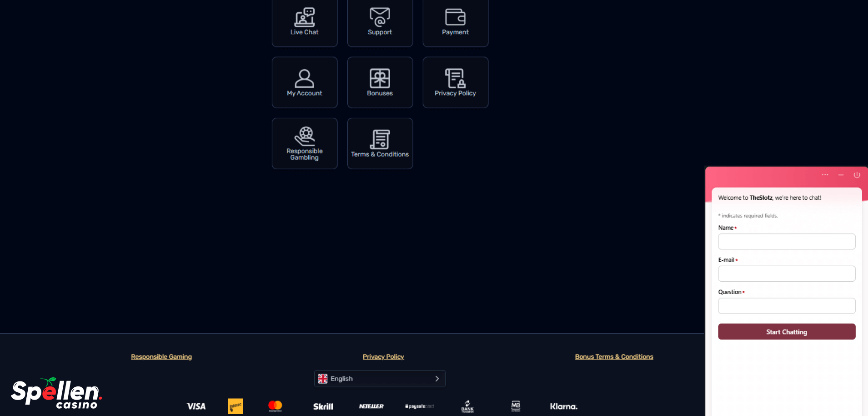
Task: Follow the Responsible Gaming footer link
Action: coord(161,357)
